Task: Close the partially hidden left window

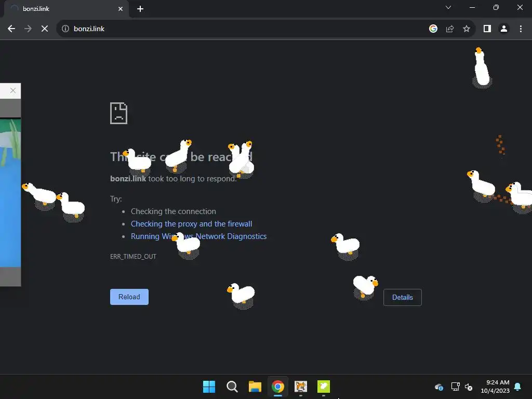Action: 13,90
